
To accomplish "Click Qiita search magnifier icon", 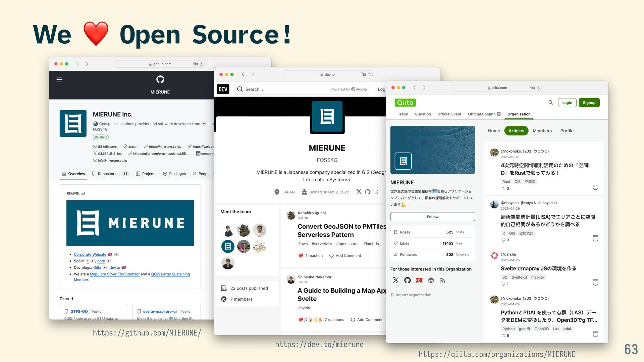I will pos(551,103).
